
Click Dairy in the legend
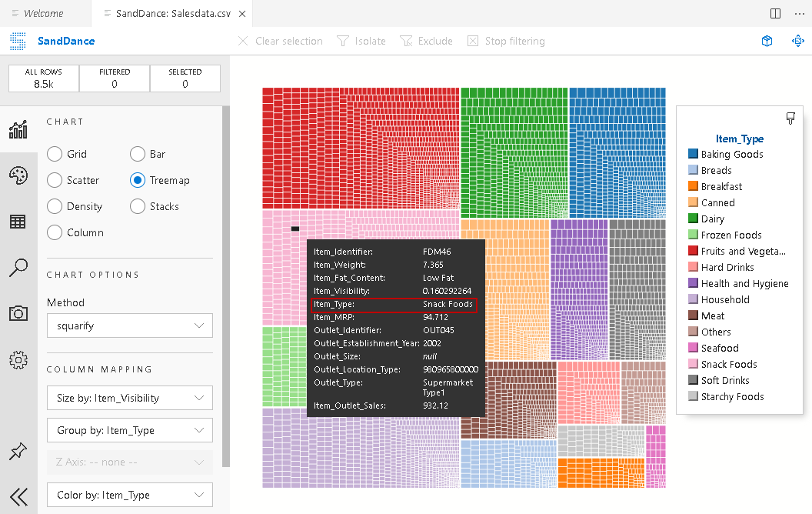click(712, 219)
